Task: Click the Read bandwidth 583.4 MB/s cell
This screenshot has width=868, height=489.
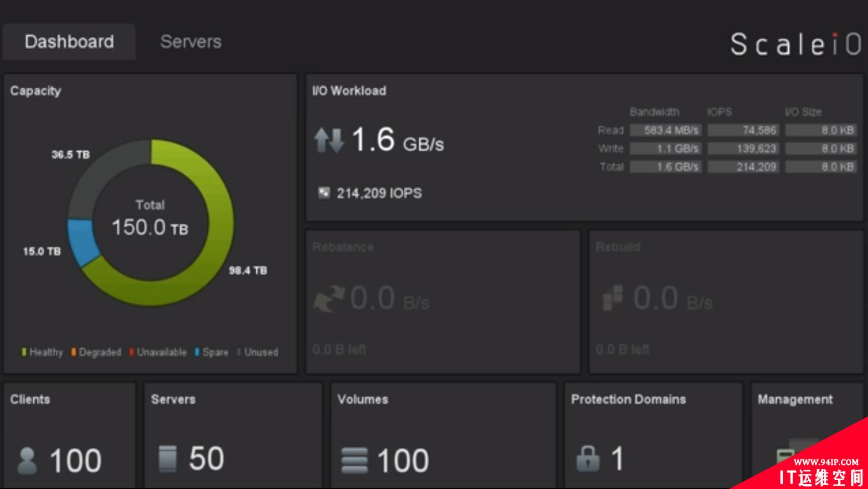Action: pos(666,130)
